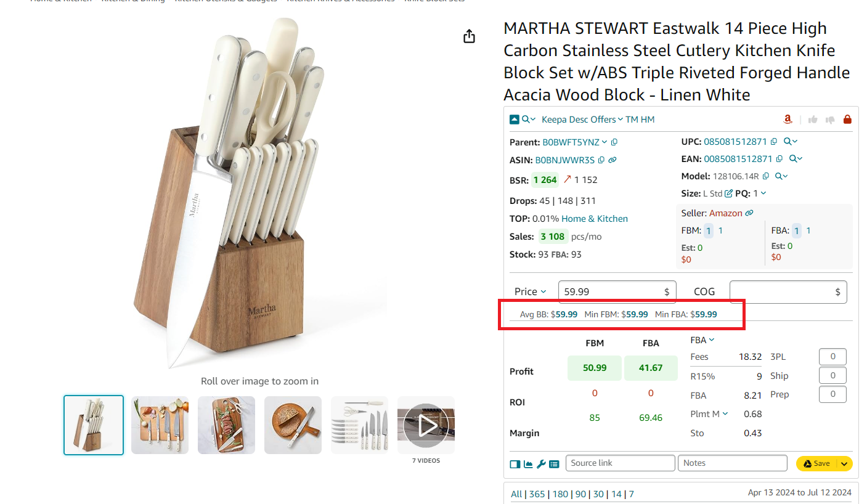The image size is (867, 504).
Task: Click the Amazon logo icon in Keepa bar
Action: (787, 119)
